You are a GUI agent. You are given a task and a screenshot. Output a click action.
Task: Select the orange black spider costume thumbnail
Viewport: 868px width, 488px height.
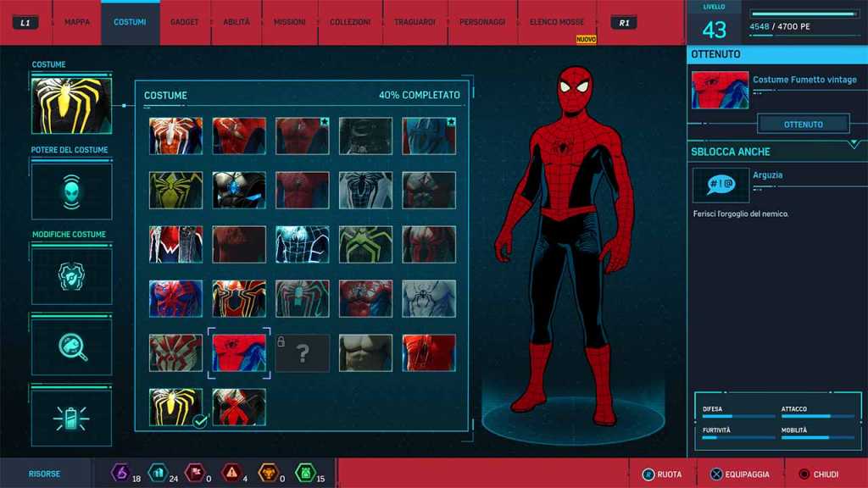pyautogui.click(x=239, y=298)
